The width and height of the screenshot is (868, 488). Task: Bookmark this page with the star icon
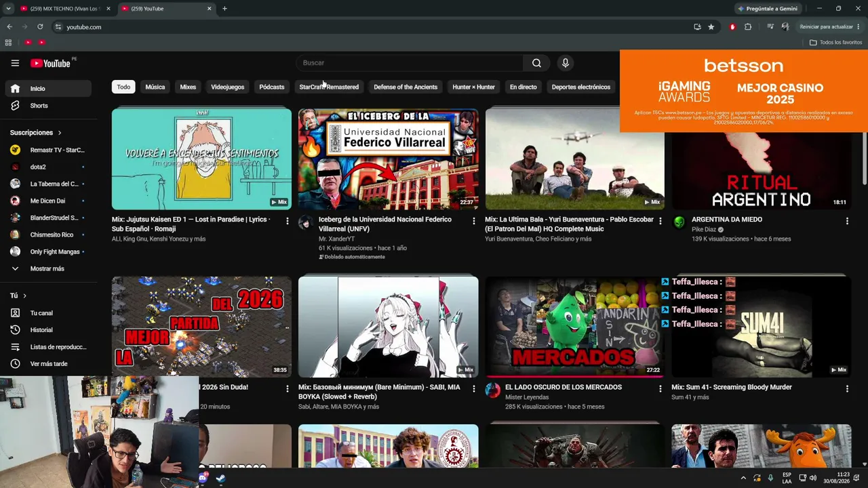[711, 27]
